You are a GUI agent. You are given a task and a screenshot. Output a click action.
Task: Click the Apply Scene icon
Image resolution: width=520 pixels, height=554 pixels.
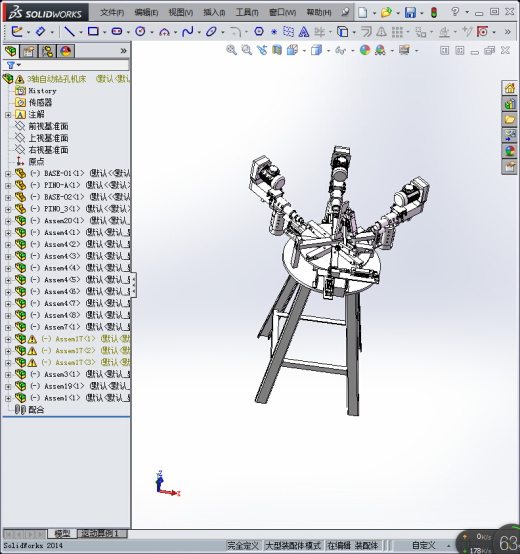(x=380, y=50)
